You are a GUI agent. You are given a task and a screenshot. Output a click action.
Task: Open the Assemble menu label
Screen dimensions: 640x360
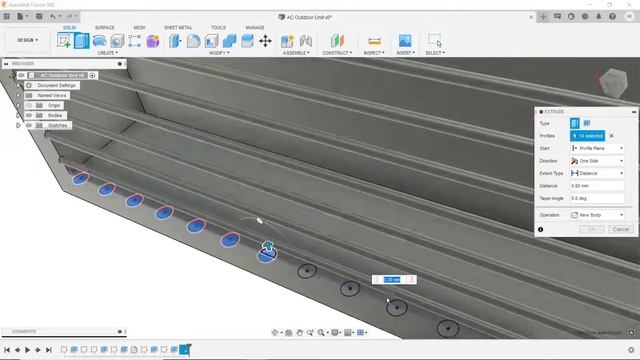click(x=296, y=53)
